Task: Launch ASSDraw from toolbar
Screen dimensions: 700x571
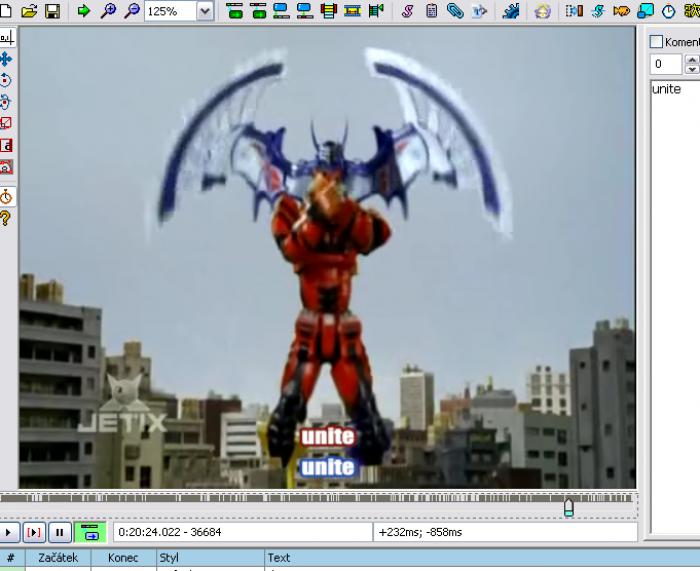Action: click(x=542, y=10)
